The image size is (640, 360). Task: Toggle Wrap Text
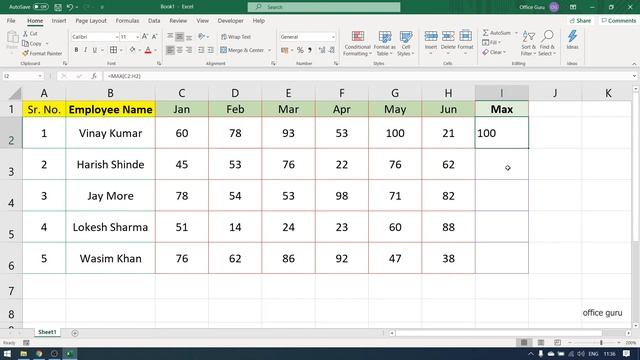[x=236, y=37]
